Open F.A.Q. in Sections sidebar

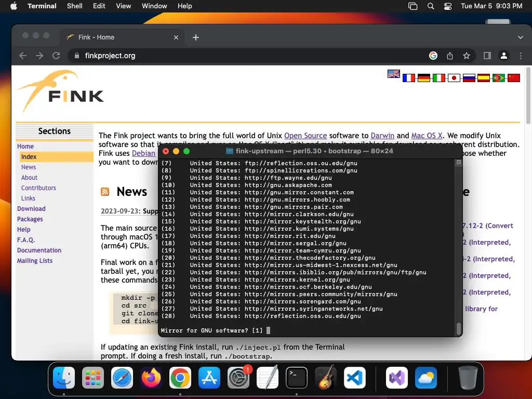[26, 240]
